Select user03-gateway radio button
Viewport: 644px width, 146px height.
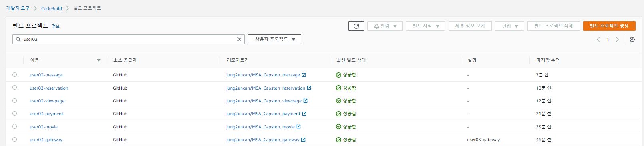15,139
